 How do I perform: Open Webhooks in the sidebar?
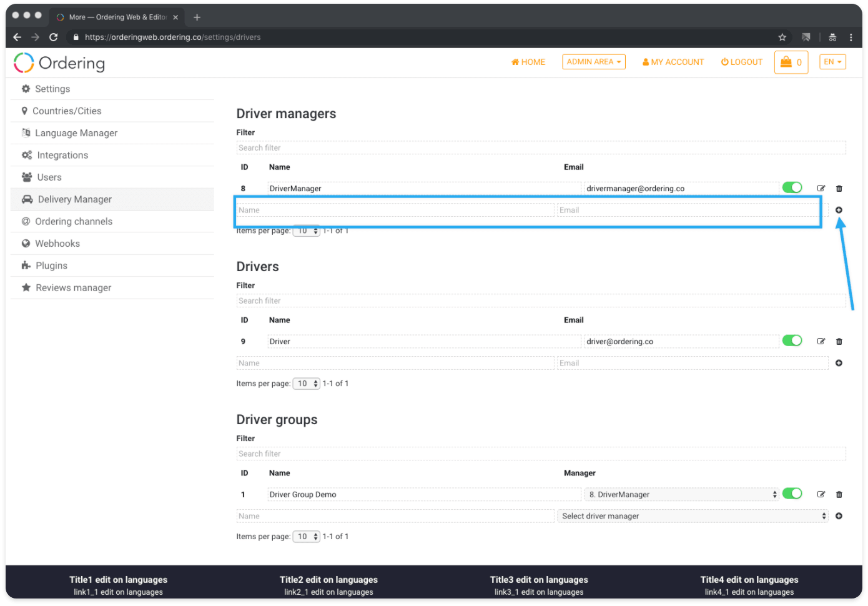[112, 244]
